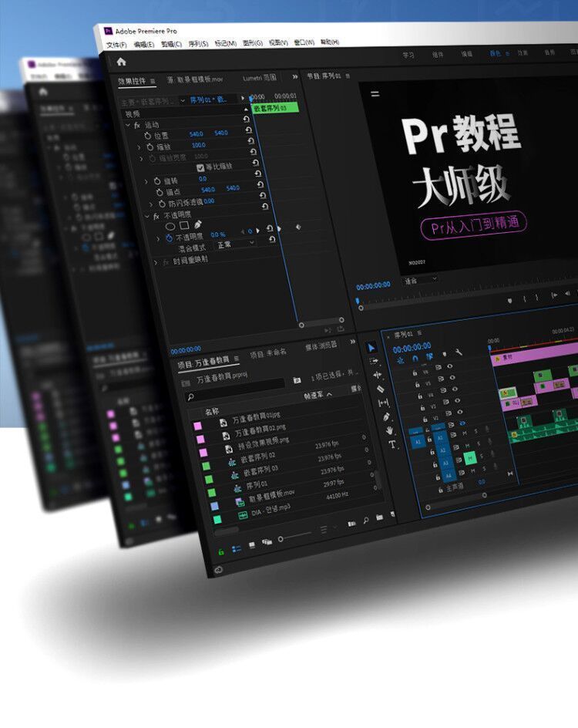
Task: Go to next keyframe for 不透明度
Action: [x=258, y=231]
